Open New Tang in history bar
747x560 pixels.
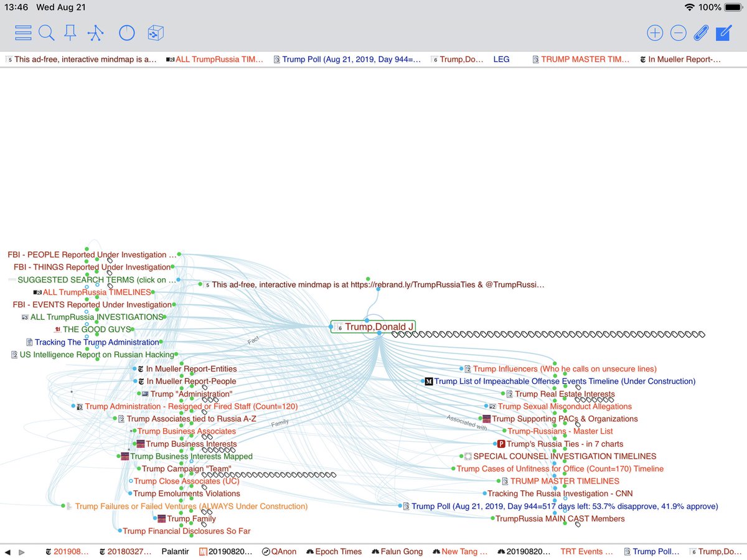point(460,551)
